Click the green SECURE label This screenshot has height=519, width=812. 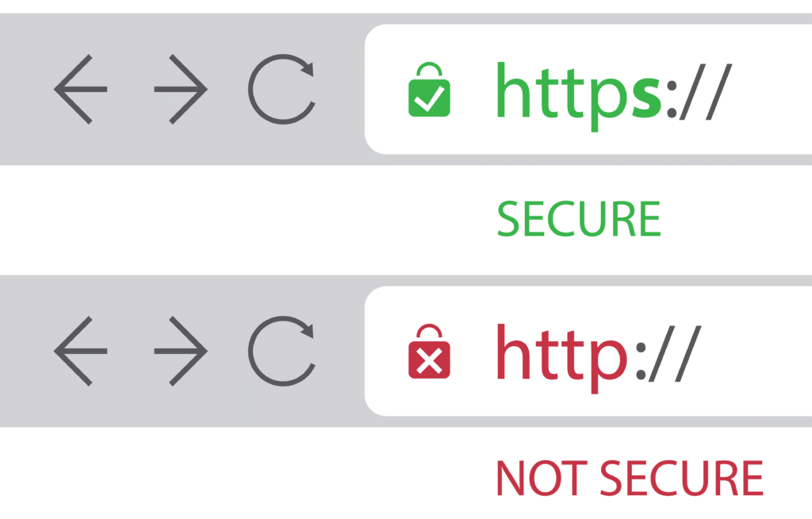(x=579, y=219)
